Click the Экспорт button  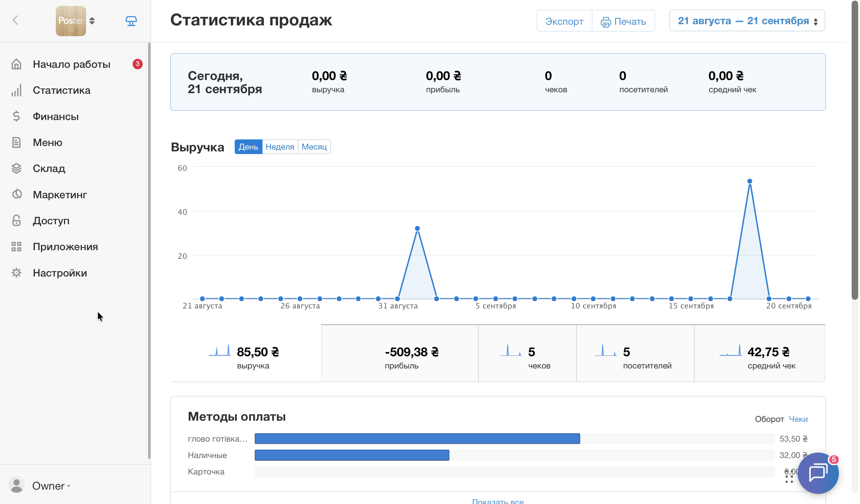tap(564, 21)
